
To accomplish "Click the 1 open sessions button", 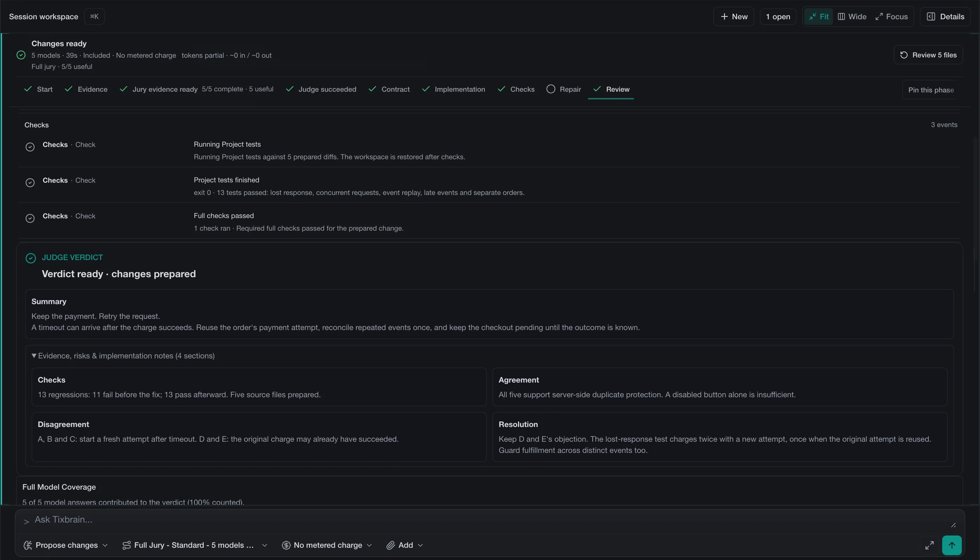I will pos(778,16).
